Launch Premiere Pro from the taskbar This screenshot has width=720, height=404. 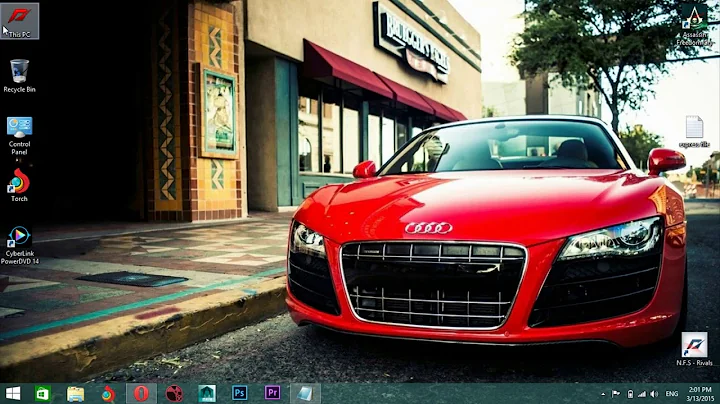coord(272,393)
